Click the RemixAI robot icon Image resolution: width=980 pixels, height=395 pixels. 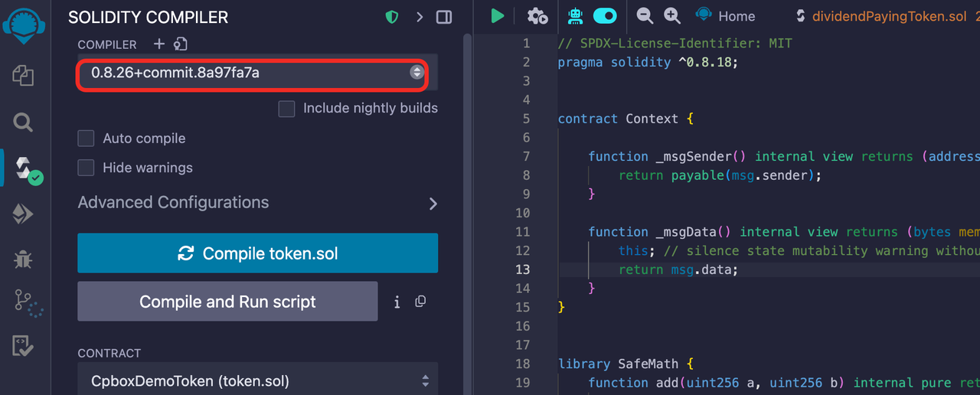(575, 16)
